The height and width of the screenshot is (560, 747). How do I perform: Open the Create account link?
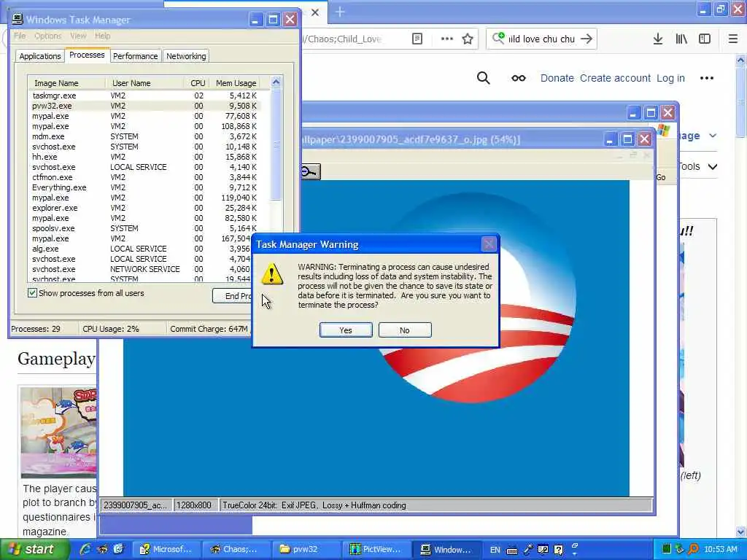coord(615,78)
